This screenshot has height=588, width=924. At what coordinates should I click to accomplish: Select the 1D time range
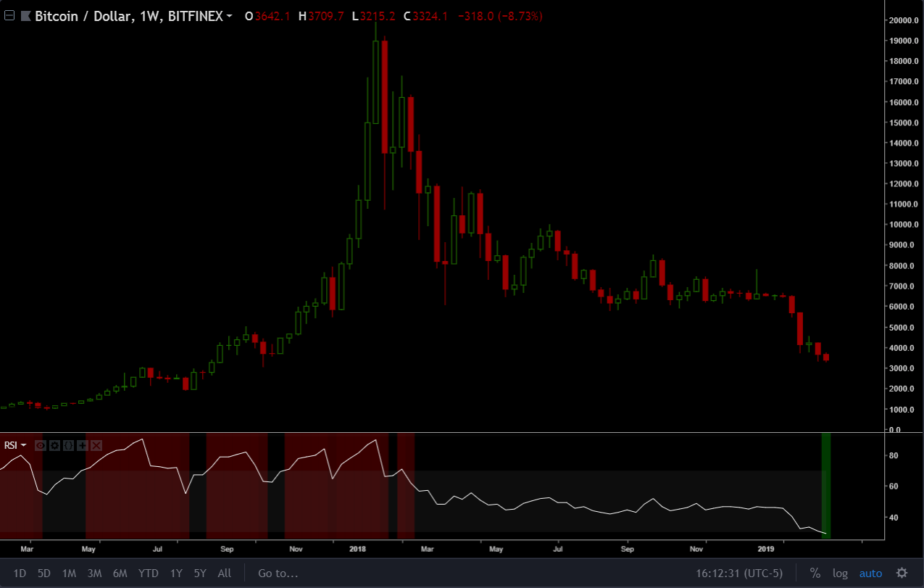[x=20, y=573]
